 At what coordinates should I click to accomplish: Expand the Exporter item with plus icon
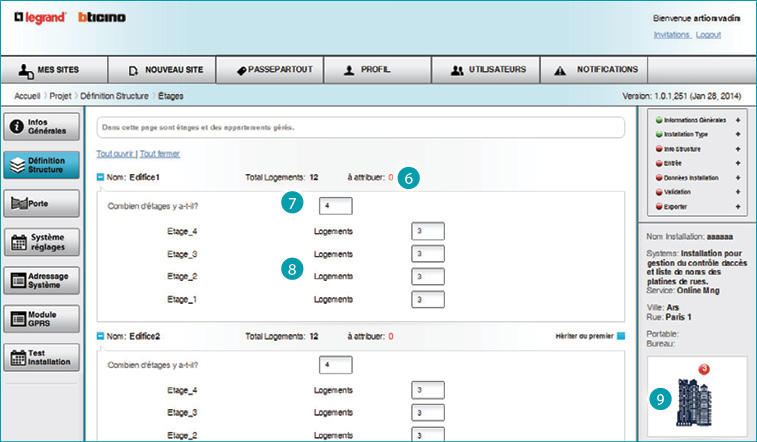click(737, 206)
